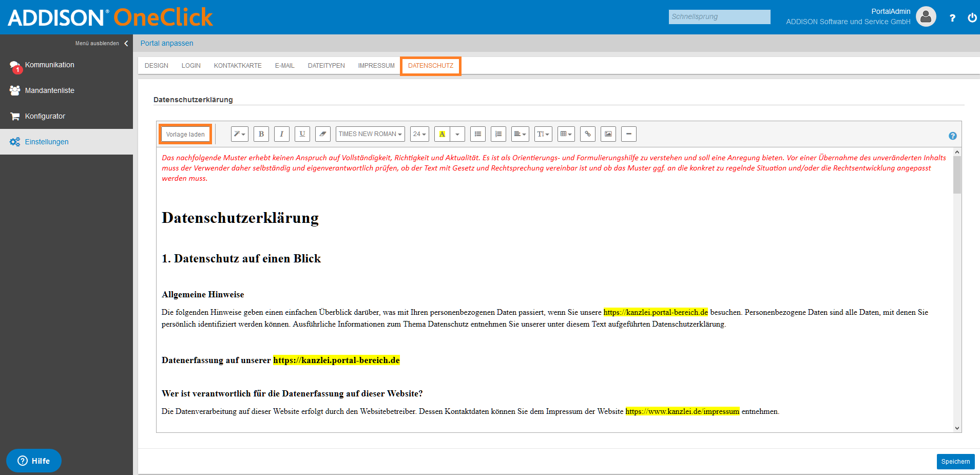Click the insert link chain icon

(588, 134)
